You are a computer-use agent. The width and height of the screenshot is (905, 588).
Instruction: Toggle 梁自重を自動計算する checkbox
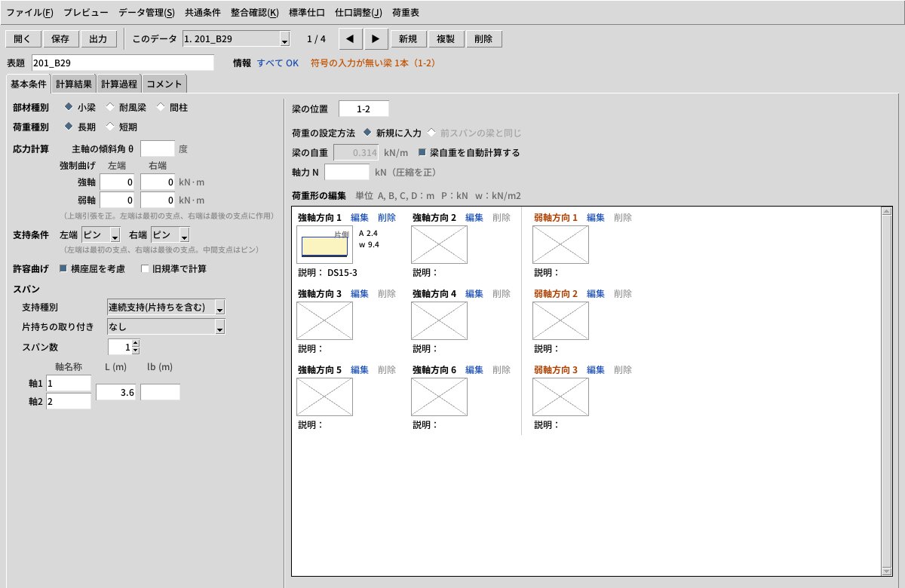coord(468,152)
